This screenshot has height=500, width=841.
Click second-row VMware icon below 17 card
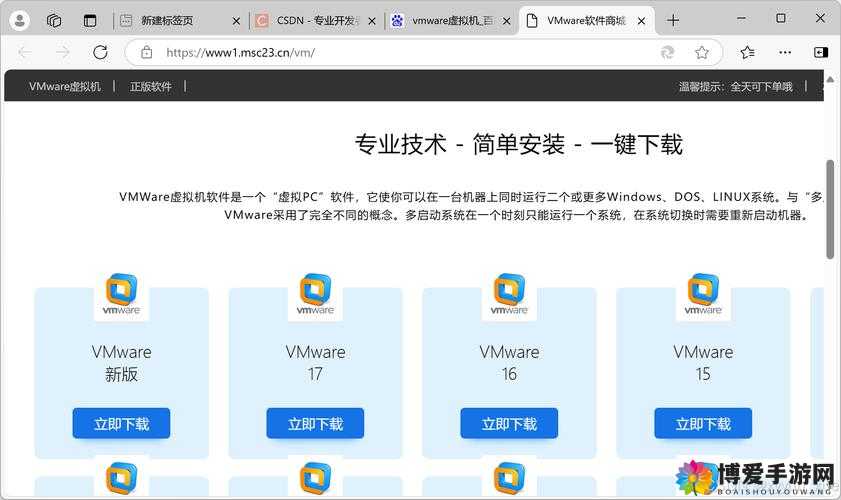click(315, 478)
